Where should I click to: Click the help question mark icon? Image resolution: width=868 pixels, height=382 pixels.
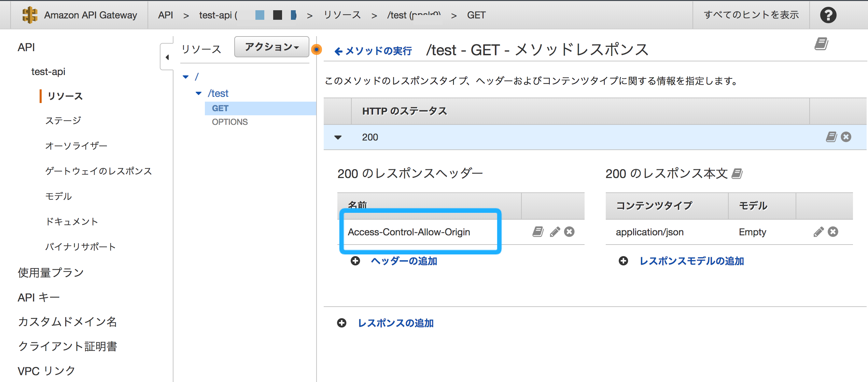point(828,15)
